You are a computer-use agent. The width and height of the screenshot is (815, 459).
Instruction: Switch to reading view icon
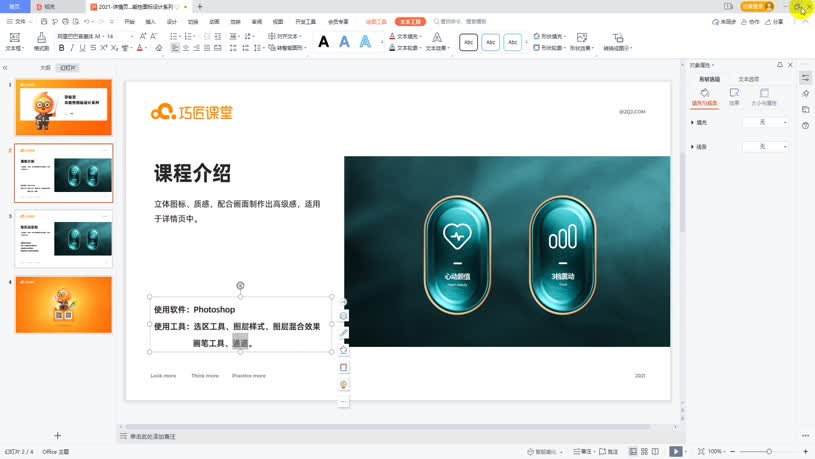pyautogui.click(x=655, y=452)
